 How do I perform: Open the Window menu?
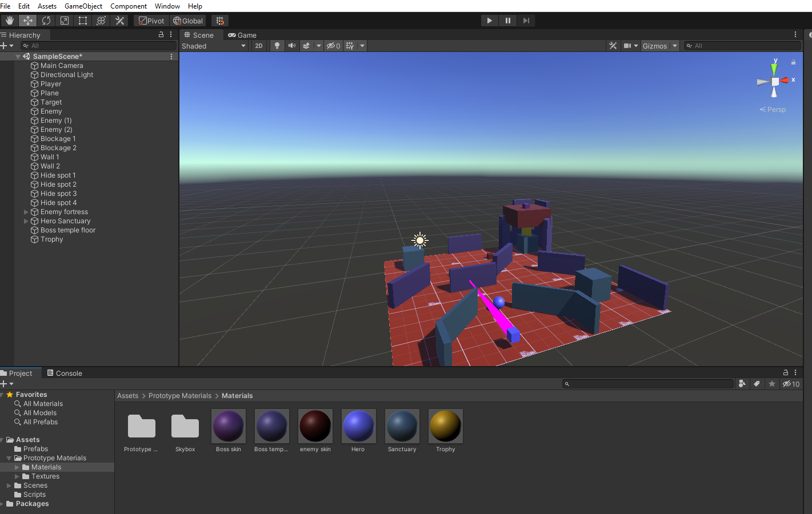point(167,6)
